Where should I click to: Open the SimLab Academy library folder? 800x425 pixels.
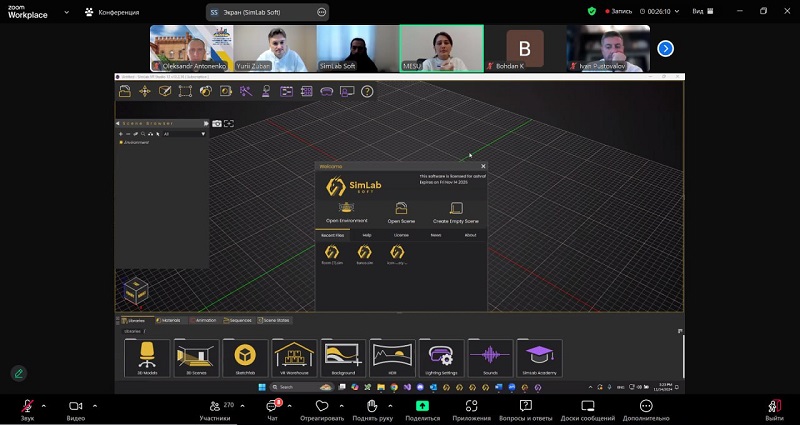(x=539, y=358)
